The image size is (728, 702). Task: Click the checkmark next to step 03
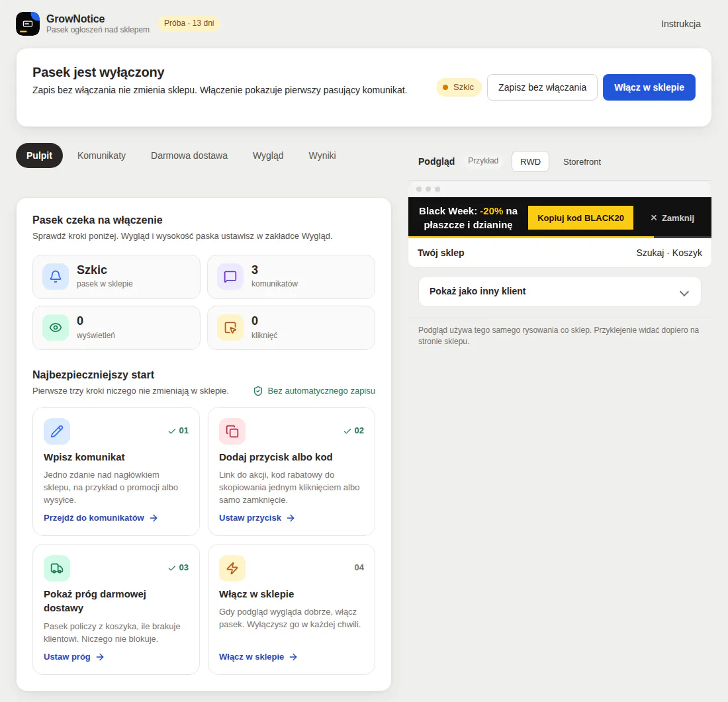coord(172,568)
